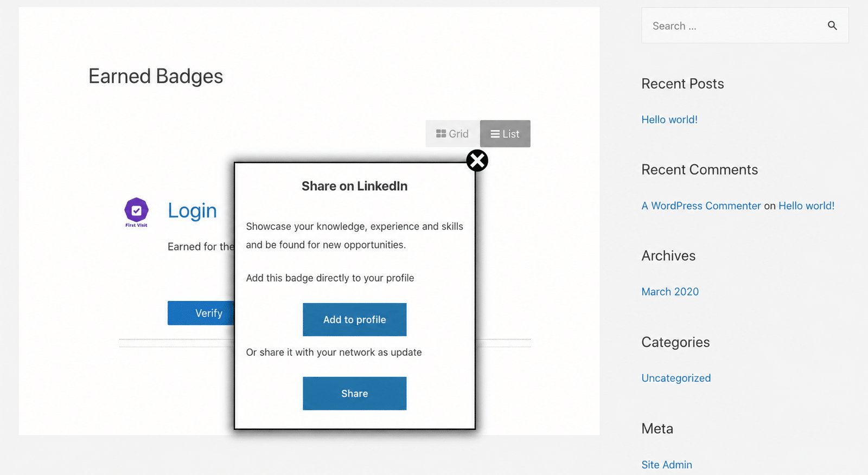
Task: Click the Recent Posts heading
Action: click(682, 84)
